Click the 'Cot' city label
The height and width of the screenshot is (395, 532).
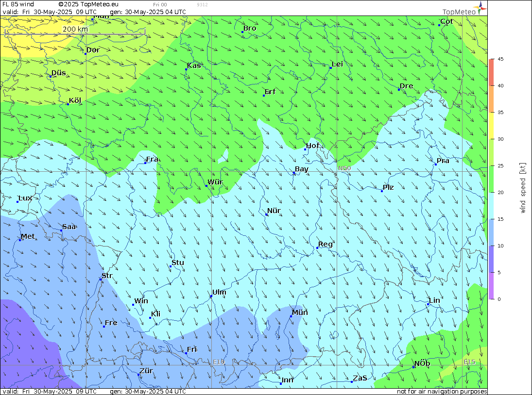[x=446, y=21]
